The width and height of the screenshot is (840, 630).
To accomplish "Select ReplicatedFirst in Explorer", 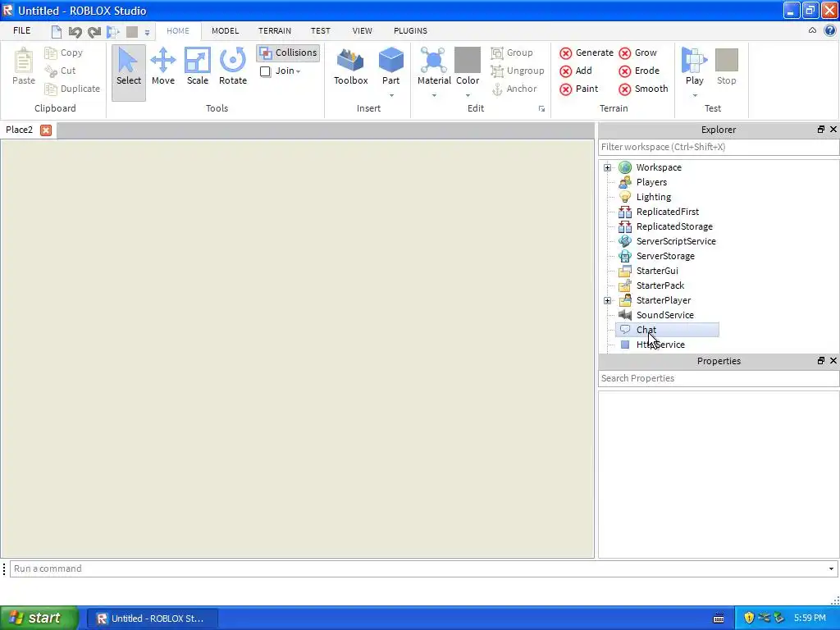I will tap(668, 212).
